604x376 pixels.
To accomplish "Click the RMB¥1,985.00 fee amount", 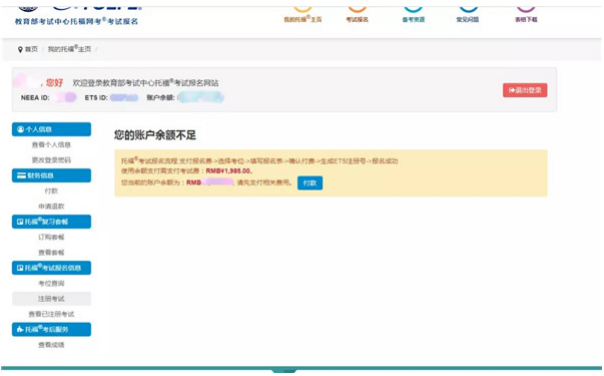I will pyautogui.click(x=228, y=171).
